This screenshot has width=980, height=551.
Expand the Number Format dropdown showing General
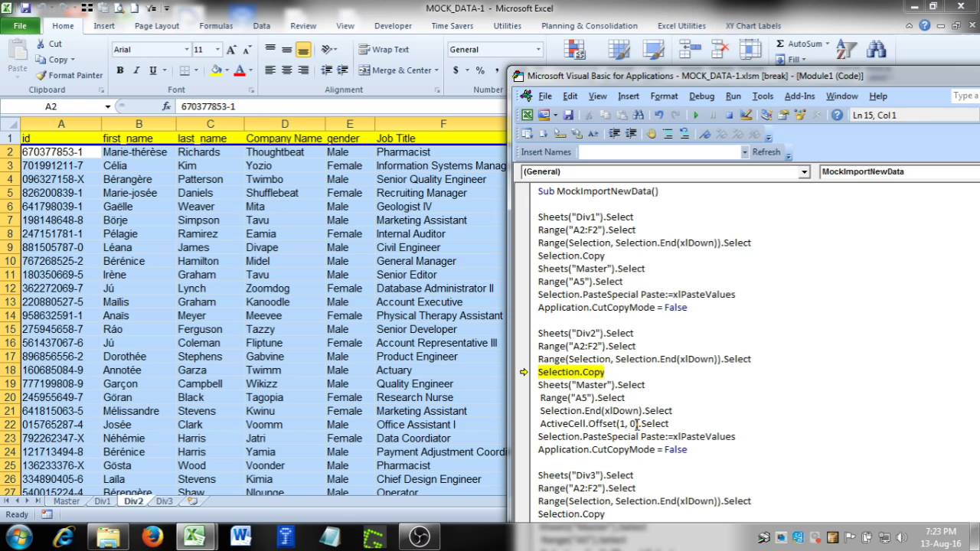[x=538, y=49]
